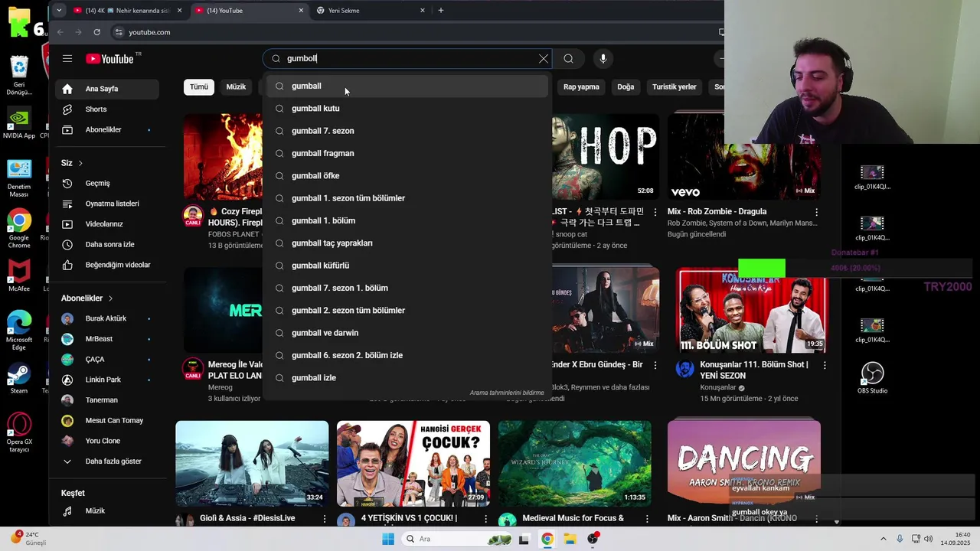Open Geçmiş history

pyautogui.click(x=107, y=184)
